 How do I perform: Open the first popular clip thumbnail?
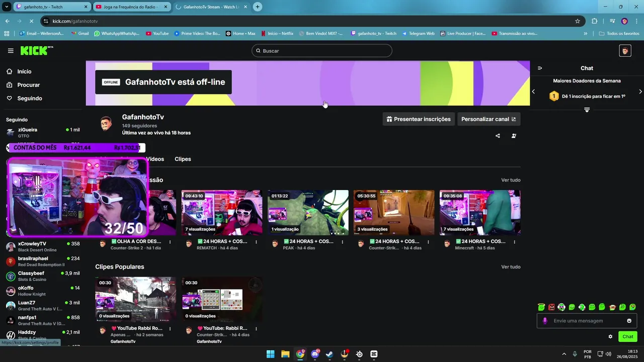136,300
